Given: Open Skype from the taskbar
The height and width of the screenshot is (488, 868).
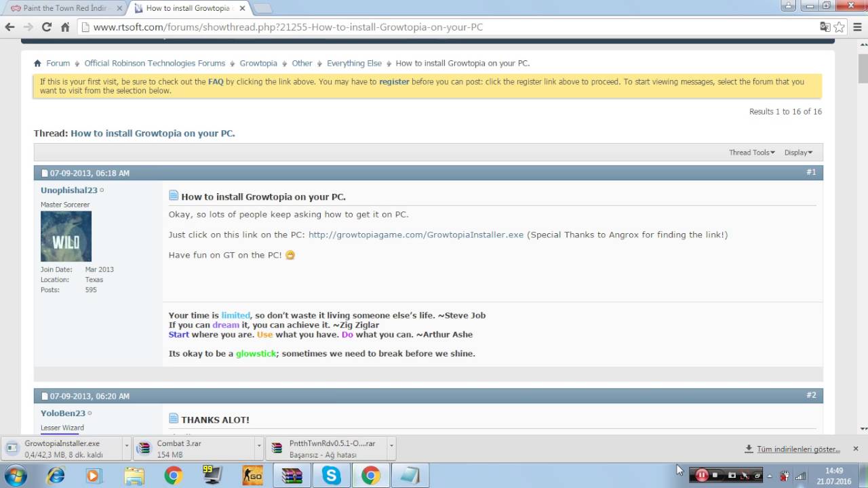Looking at the screenshot, I should pyautogui.click(x=331, y=476).
